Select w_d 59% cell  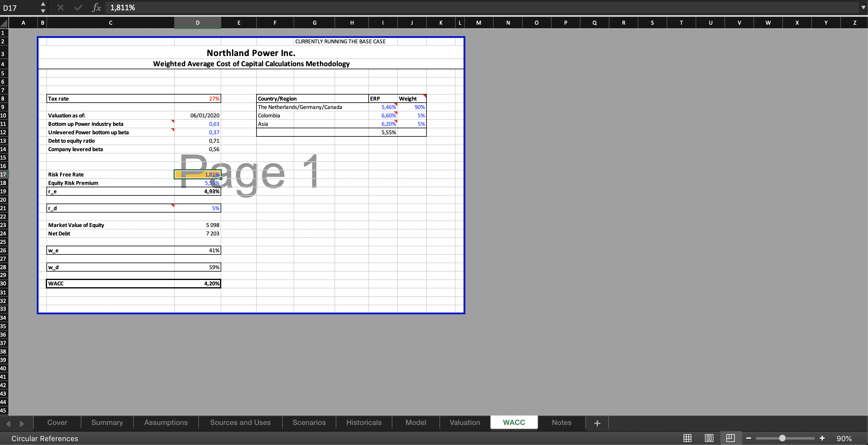197,267
